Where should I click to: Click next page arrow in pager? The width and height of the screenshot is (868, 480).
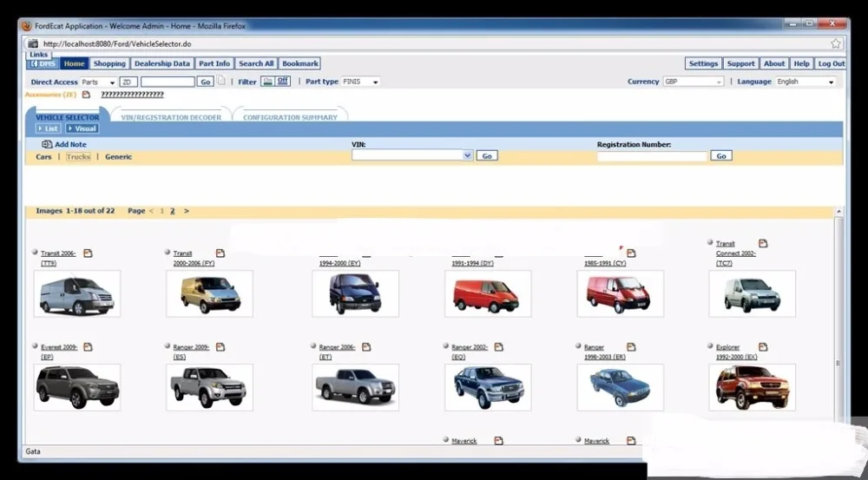(x=186, y=211)
